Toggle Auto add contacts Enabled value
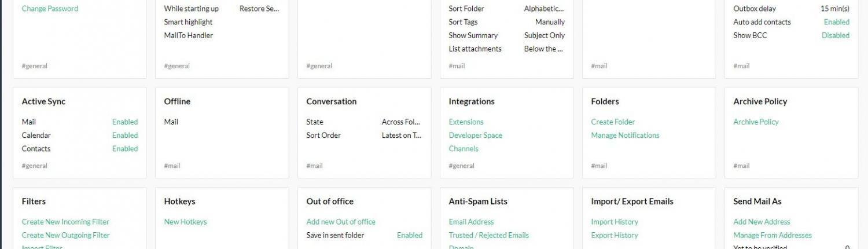 (x=837, y=23)
